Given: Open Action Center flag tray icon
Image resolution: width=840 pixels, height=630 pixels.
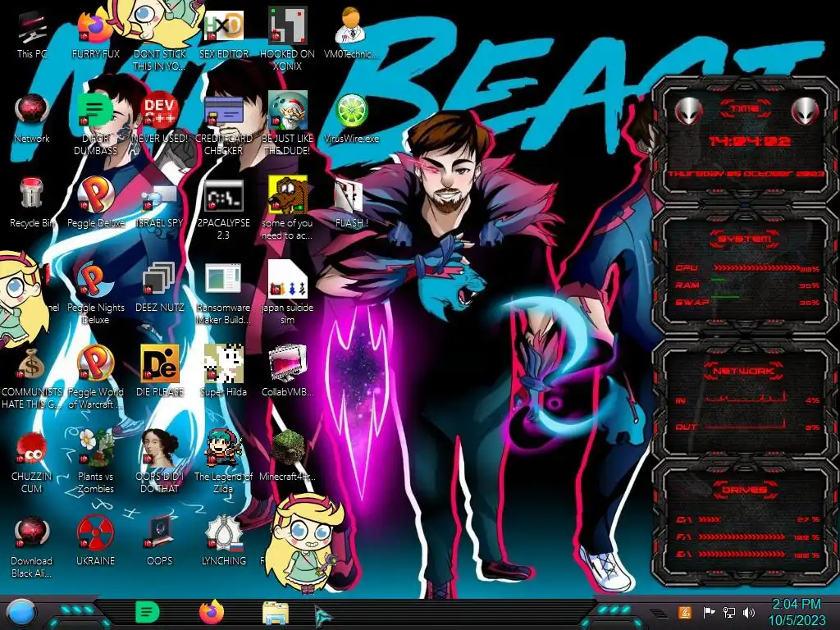Looking at the screenshot, I should pos(709,612).
